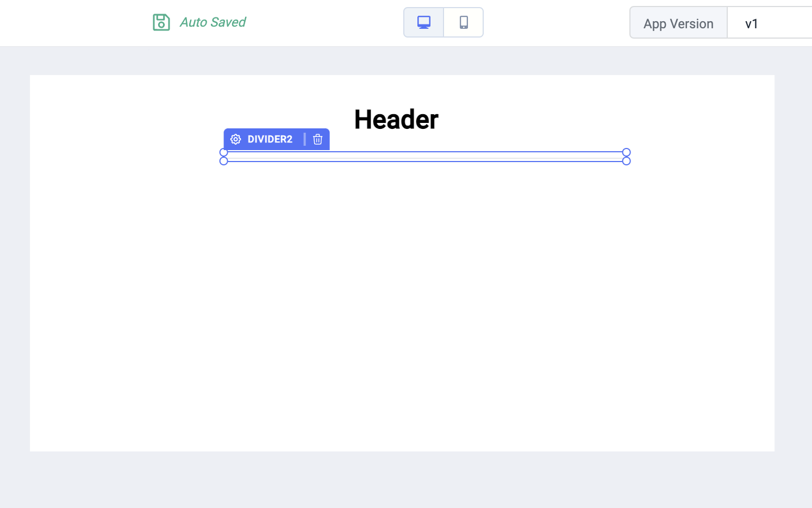
Task: Open the v1 version dropdown
Action: pyautogui.click(x=769, y=23)
